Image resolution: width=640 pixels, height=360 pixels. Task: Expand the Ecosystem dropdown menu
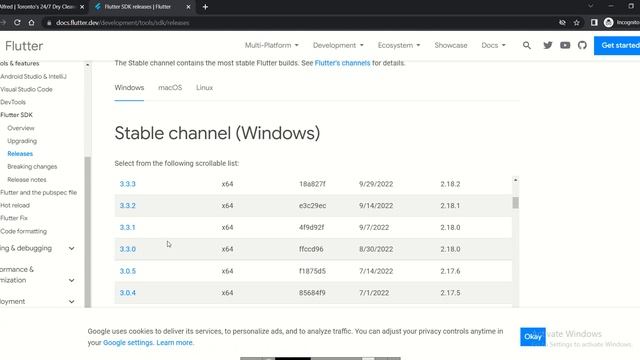click(399, 45)
